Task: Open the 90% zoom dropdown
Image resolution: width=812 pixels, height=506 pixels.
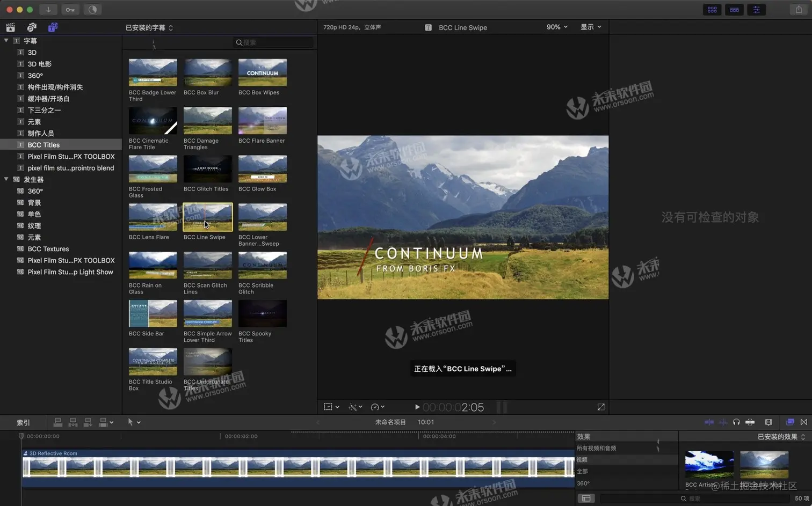Action: tap(557, 27)
